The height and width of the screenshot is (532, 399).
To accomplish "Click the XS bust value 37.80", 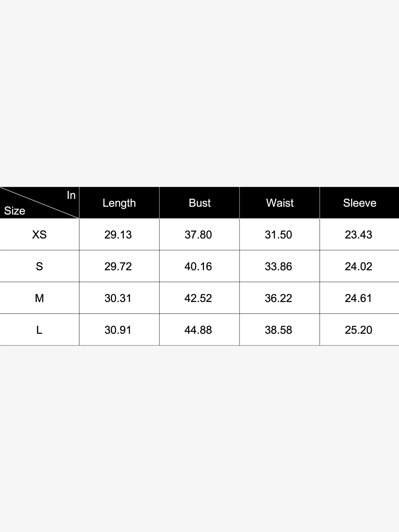I will point(198,235).
